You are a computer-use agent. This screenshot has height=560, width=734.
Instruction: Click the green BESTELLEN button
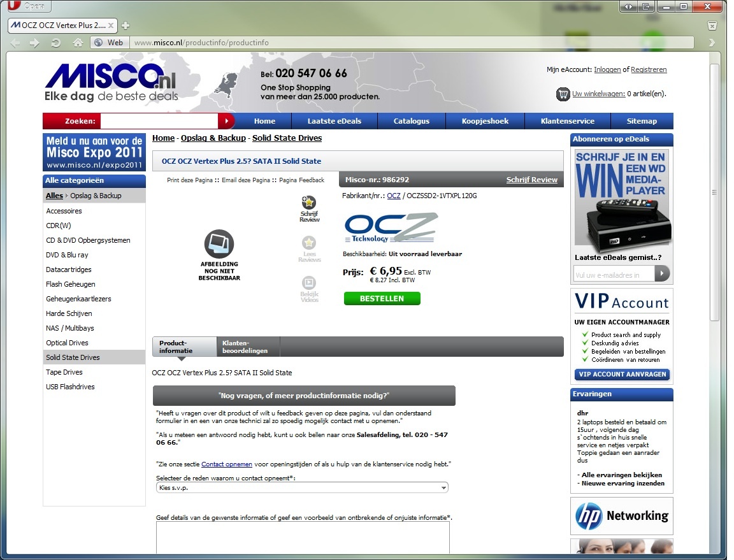click(382, 299)
